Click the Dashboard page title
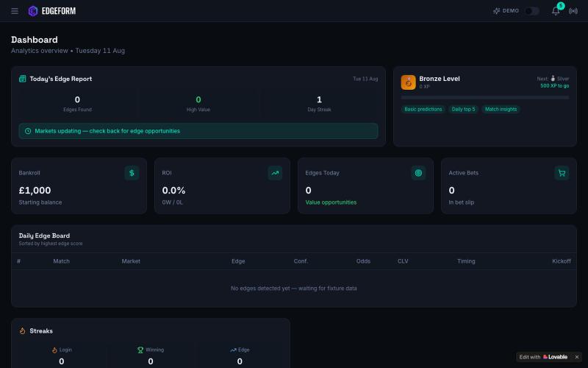Viewport: 588px width, 368px height. pos(34,40)
